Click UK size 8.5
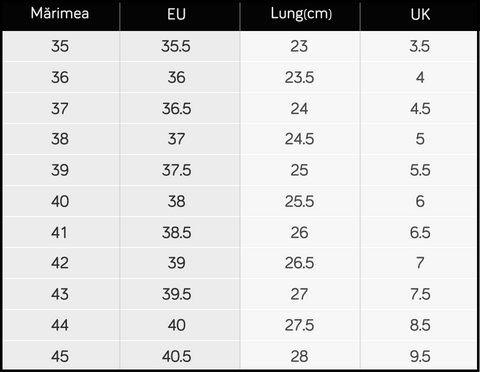480x372 pixels. (x=420, y=325)
